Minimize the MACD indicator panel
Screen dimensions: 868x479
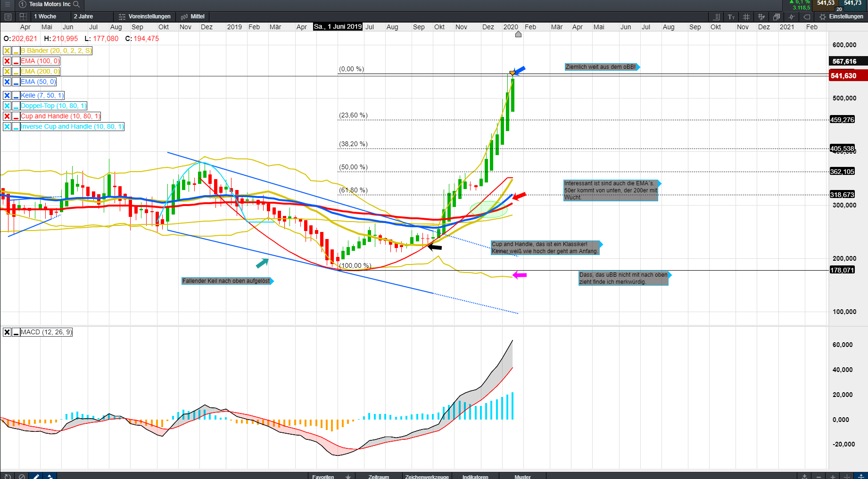[16, 332]
